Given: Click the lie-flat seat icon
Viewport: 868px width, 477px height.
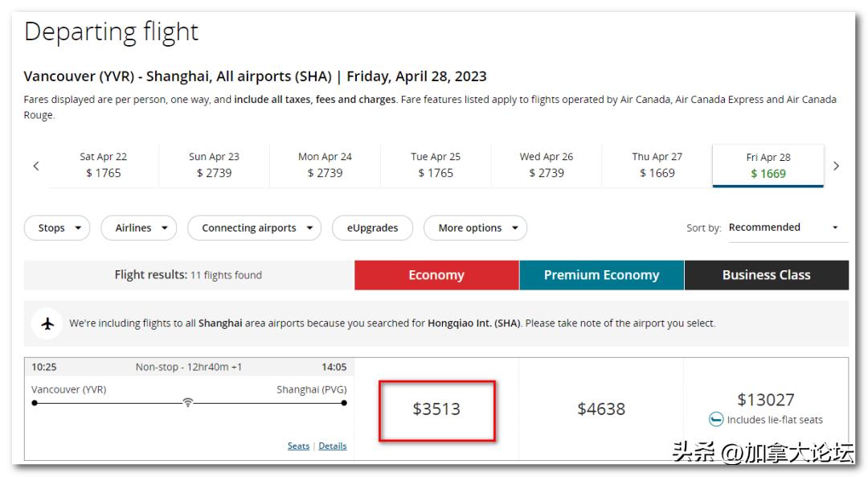Looking at the screenshot, I should click(716, 419).
